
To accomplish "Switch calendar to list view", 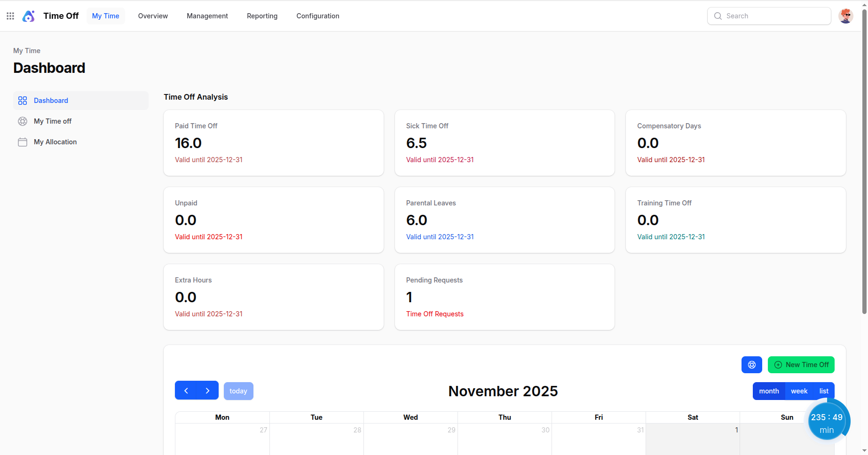I will click(823, 391).
